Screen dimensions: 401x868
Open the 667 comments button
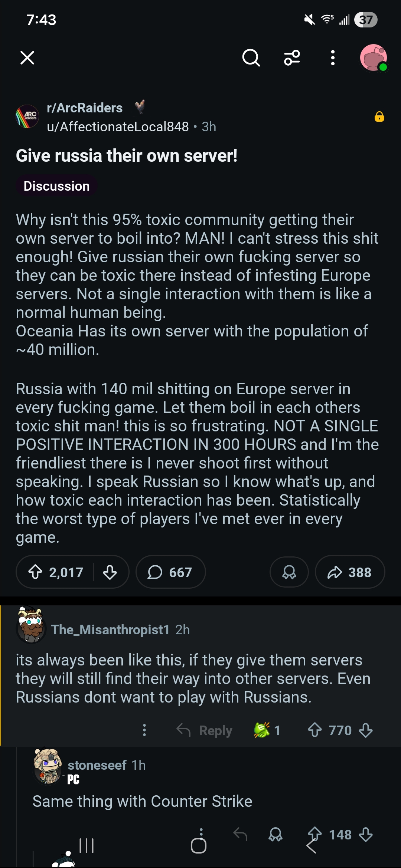click(x=170, y=572)
